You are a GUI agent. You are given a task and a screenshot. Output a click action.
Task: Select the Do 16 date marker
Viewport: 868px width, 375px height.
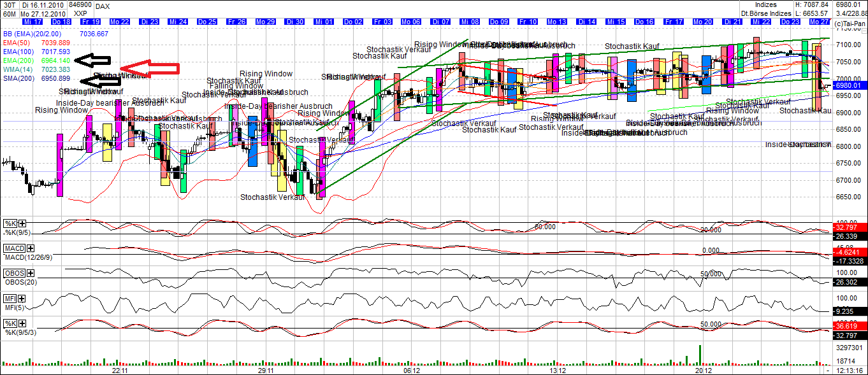coord(645,22)
